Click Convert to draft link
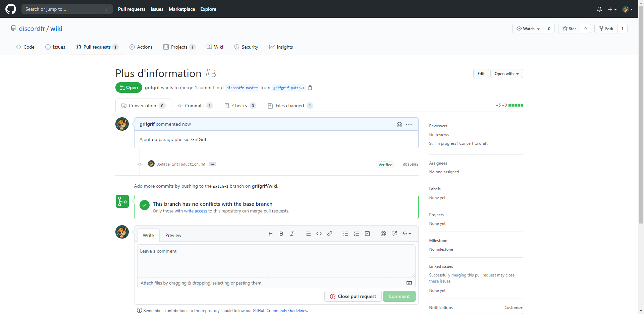Screen dimensions: 644x314 pyautogui.click(x=473, y=143)
